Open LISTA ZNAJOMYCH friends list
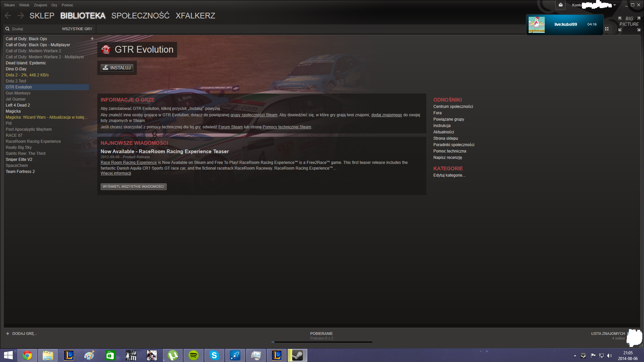 tap(608, 334)
